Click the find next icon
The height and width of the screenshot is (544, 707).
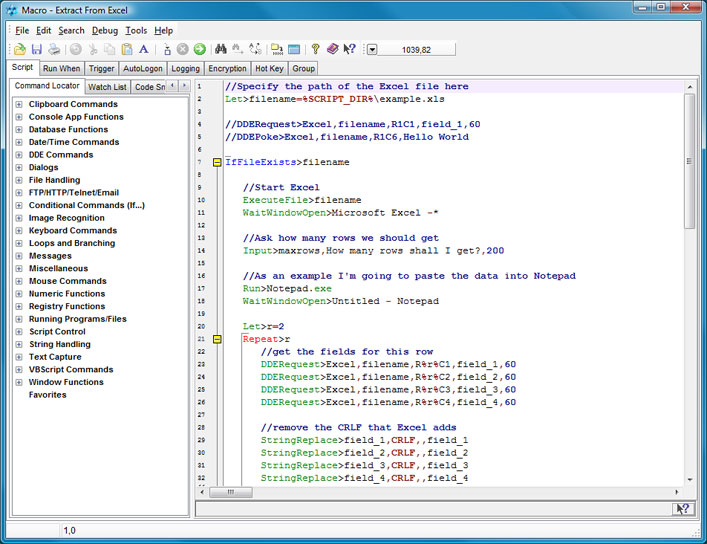[x=238, y=49]
